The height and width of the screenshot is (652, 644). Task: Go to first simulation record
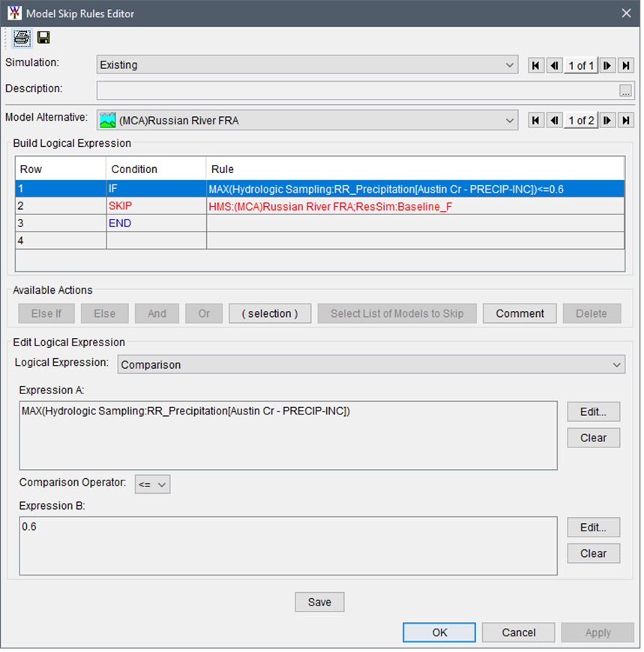click(536, 65)
